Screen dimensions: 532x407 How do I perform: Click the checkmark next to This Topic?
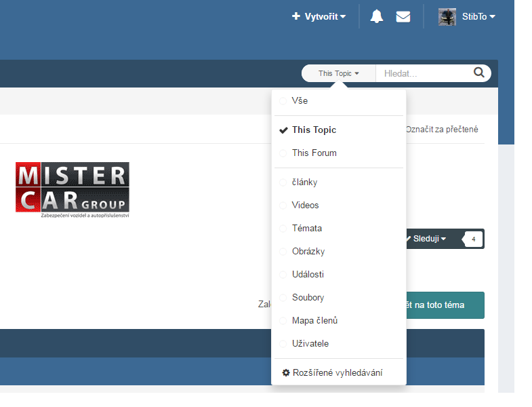[x=283, y=130]
